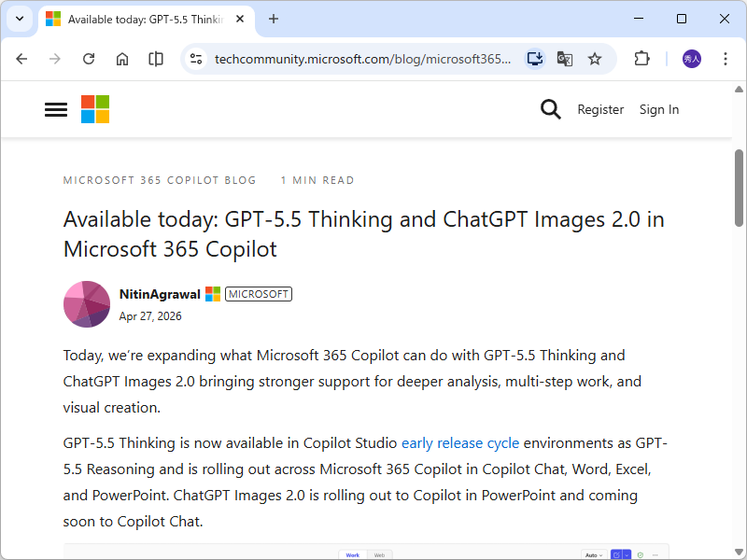The image size is (747, 560).
Task: Open the Extensions puzzle icon
Action: tap(641, 59)
